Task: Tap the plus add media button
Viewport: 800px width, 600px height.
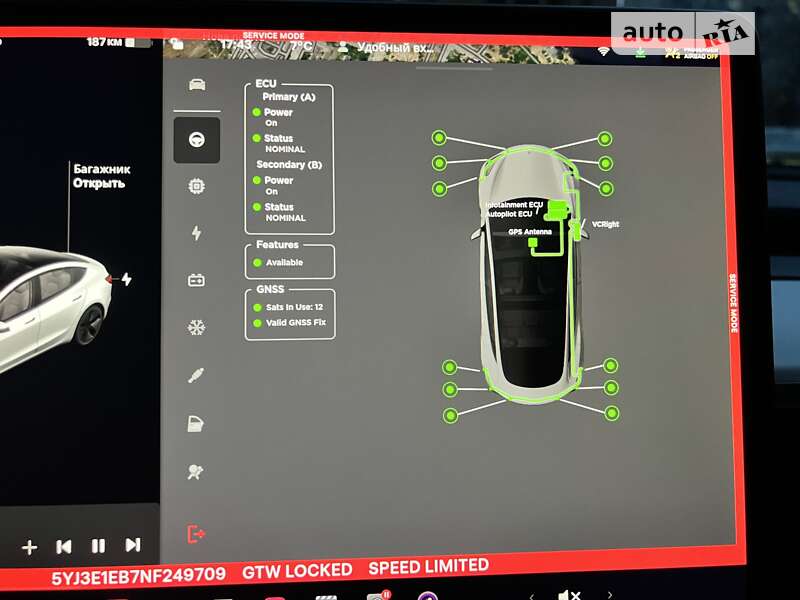Action: [x=30, y=547]
